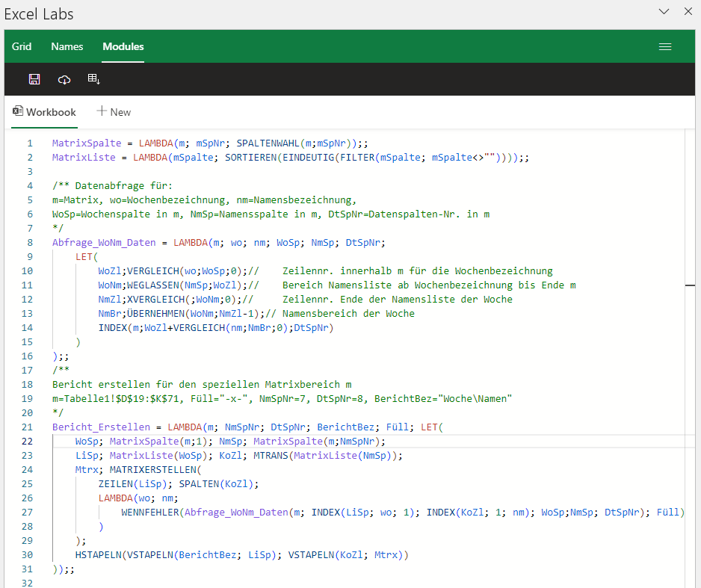Click the LAMBDA keyword on line 26
Image resolution: width=701 pixels, height=588 pixels.
click(115, 498)
